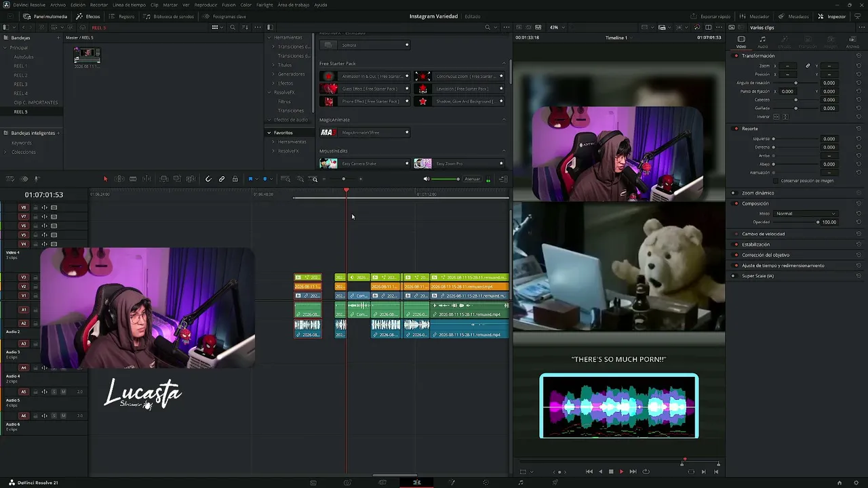Search effects library with magnifier icon

coord(487,27)
